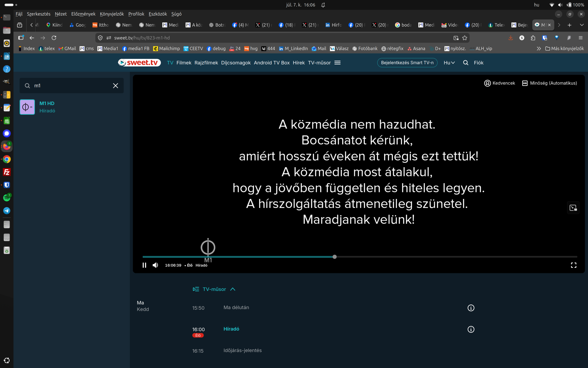The width and height of the screenshot is (588, 368).
Task: Open Filmek in site navigation
Action: tap(184, 63)
